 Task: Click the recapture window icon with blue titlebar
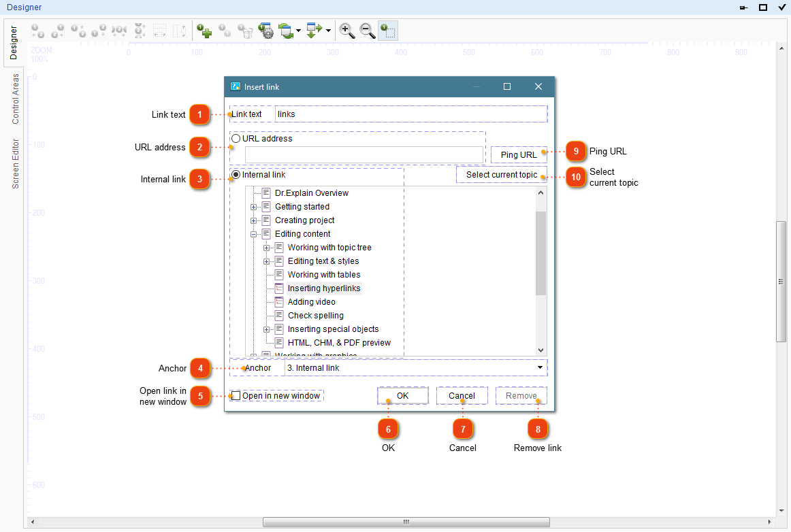coord(286,31)
